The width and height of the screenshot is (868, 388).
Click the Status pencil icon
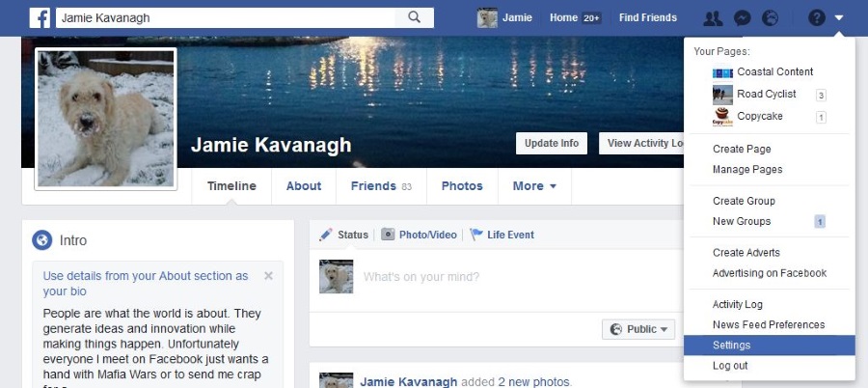(x=326, y=234)
